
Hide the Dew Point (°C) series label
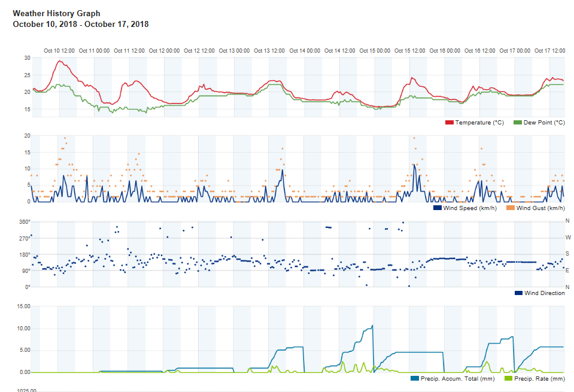(x=544, y=123)
